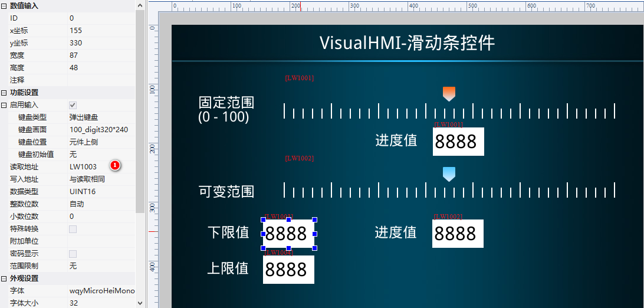This screenshot has width=644, height=308.
Task: Click the empty 注释 field
Action: [x=101, y=80]
